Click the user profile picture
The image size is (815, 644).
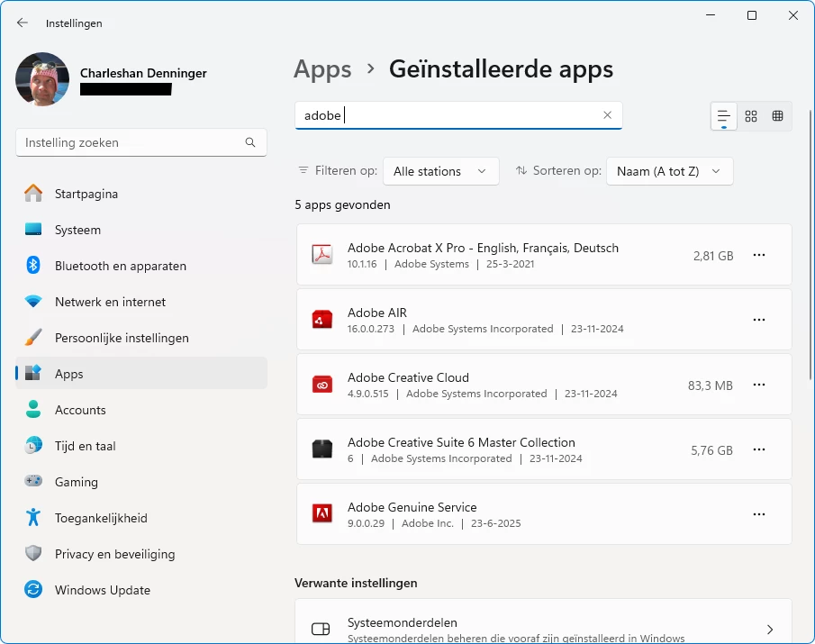pos(42,79)
